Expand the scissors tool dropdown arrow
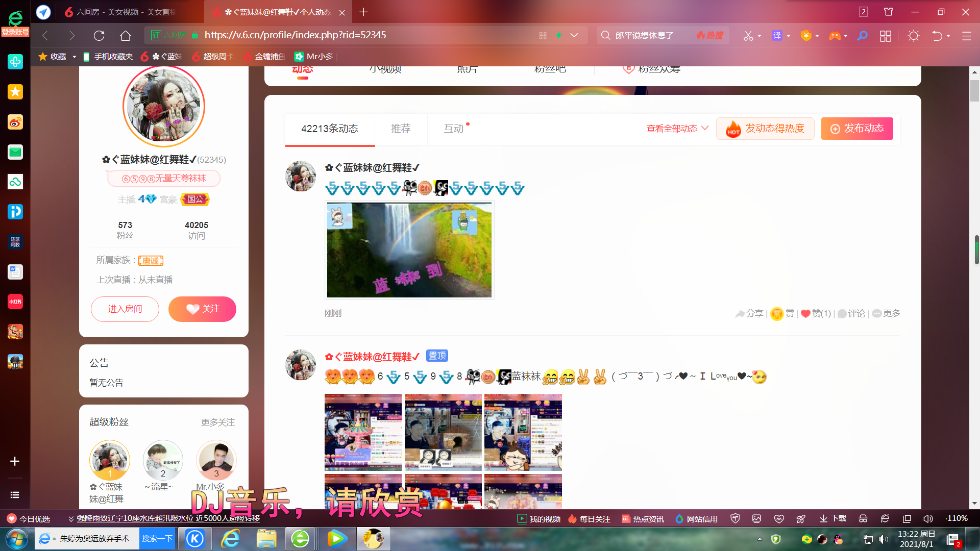 (759, 36)
